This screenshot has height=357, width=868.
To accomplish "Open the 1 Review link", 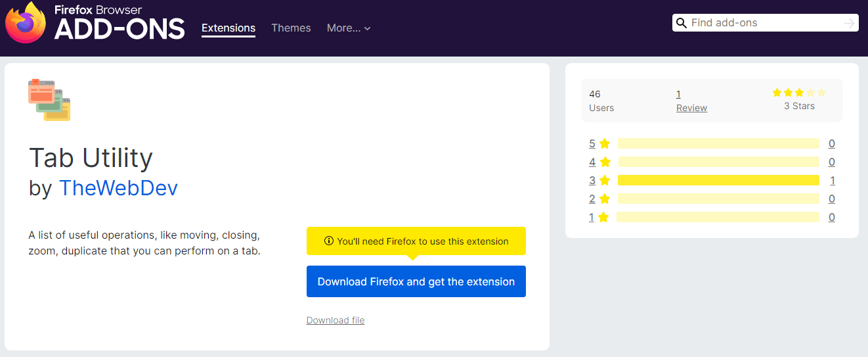I will click(691, 101).
